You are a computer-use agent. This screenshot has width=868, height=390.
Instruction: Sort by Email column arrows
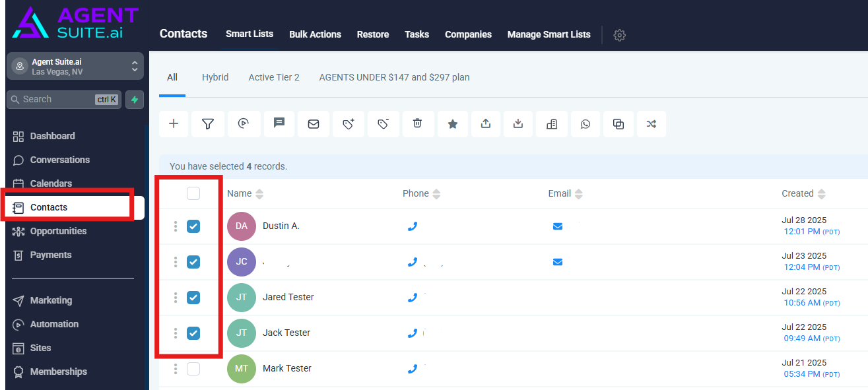(x=579, y=194)
